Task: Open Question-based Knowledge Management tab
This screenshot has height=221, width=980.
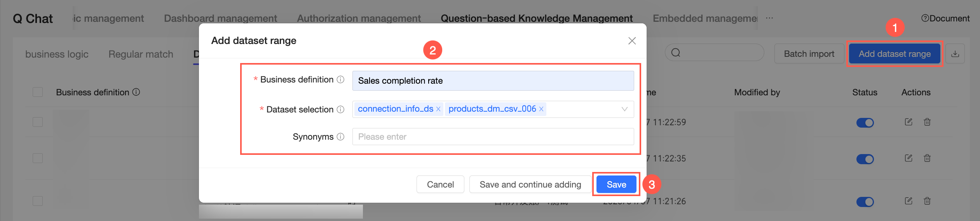Action: click(537, 18)
